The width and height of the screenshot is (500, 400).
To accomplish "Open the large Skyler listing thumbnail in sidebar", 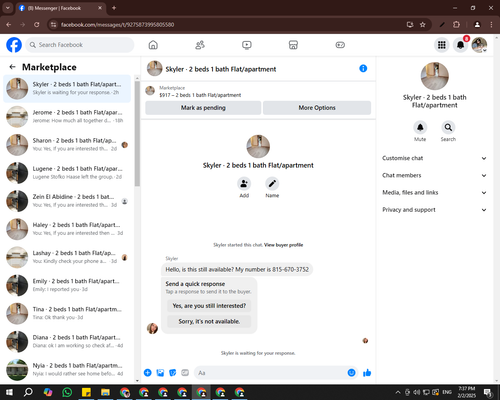I will 434,76.
